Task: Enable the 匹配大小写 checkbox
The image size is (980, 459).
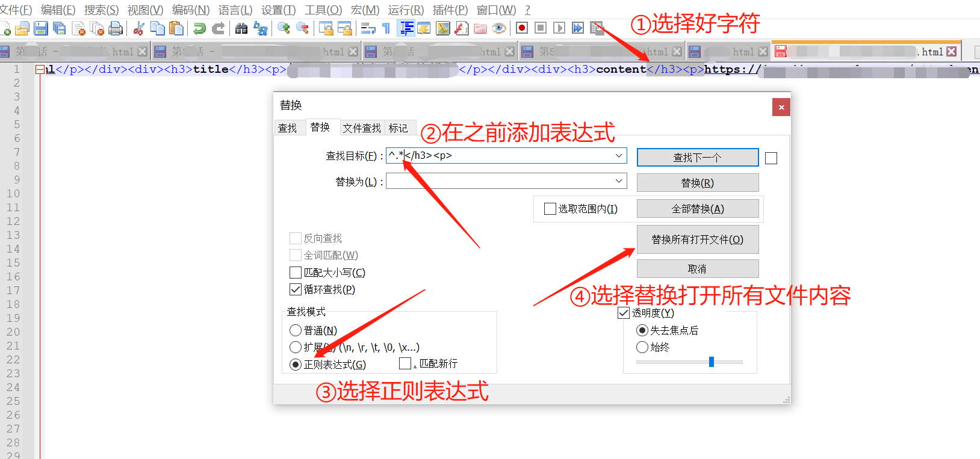Action: [296, 273]
